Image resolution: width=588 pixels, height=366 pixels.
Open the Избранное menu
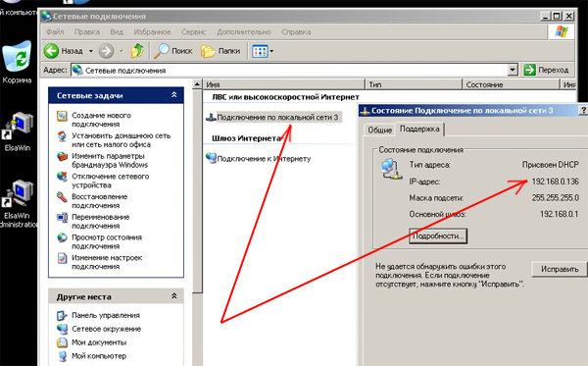[152, 32]
